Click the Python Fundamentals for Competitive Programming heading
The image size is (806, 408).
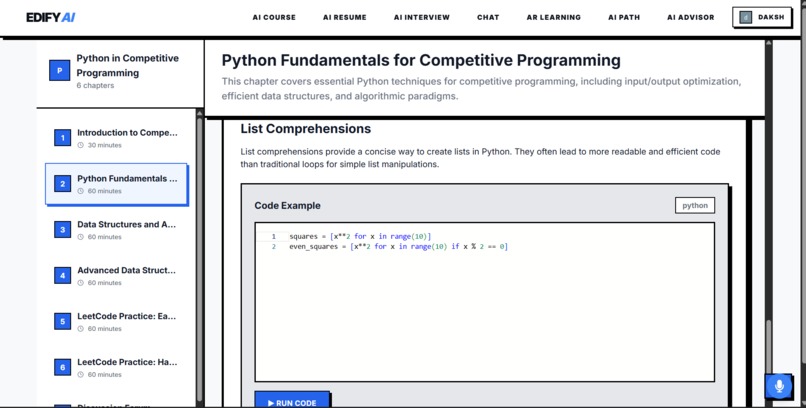(x=421, y=61)
